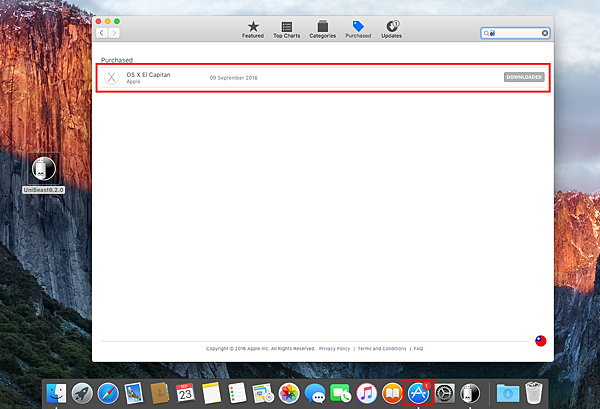Click the OS X El Capitan icon
The image size is (600, 409).
tap(111, 77)
